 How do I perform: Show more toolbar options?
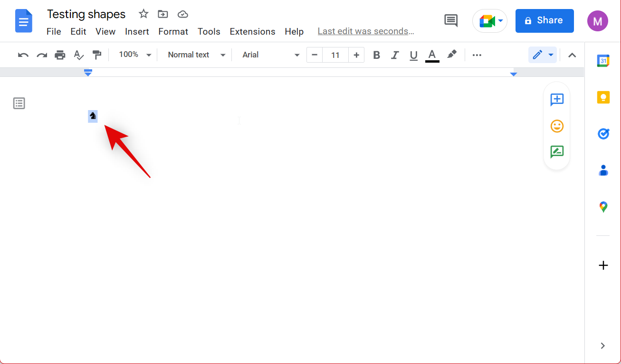pyautogui.click(x=477, y=55)
